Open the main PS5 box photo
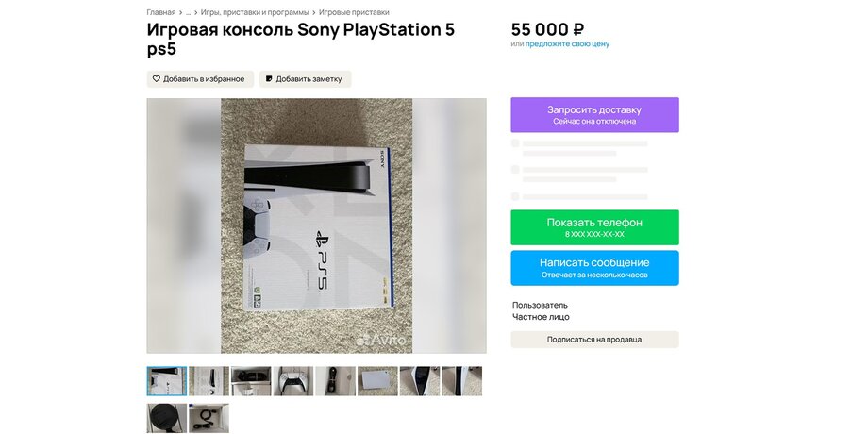868x434 pixels. (x=317, y=225)
